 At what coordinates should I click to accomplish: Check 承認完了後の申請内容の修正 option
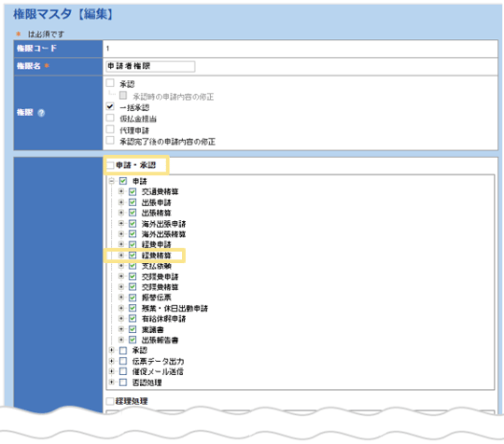110,141
